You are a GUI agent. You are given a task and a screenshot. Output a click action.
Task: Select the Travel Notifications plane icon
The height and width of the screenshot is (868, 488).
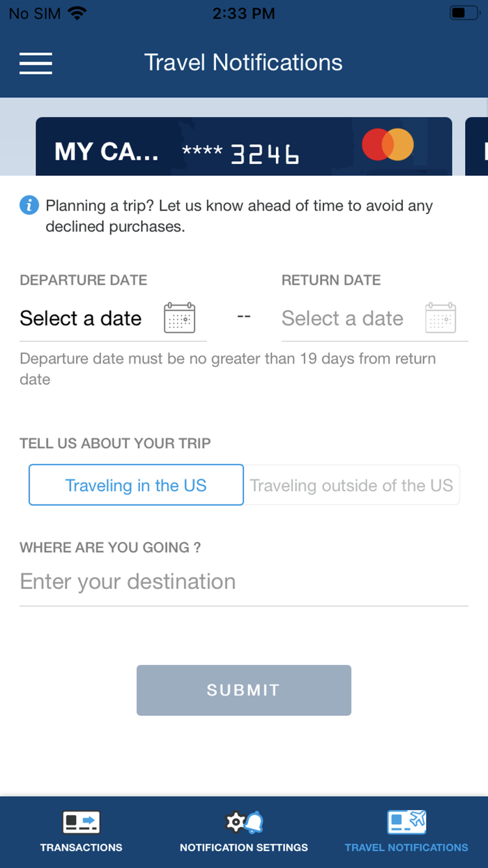(x=406, y=822)
